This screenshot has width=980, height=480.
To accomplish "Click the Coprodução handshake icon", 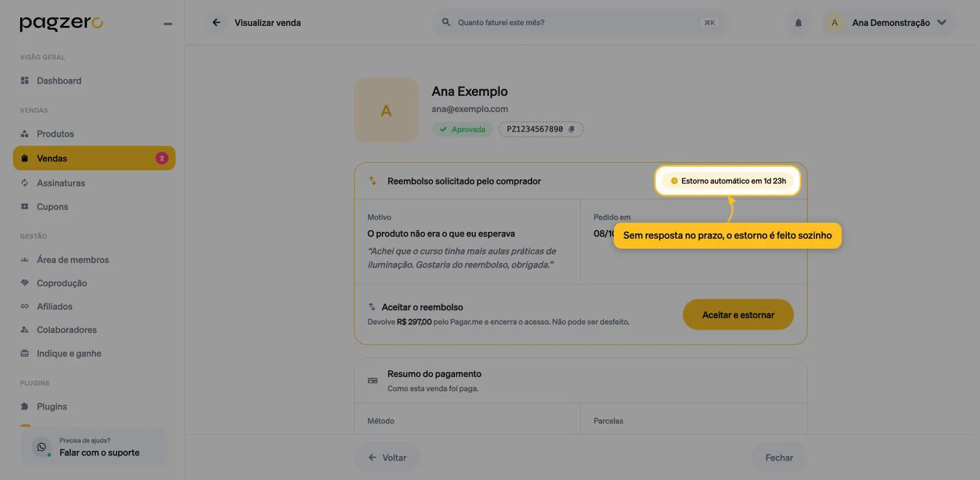I will [25, 283].
